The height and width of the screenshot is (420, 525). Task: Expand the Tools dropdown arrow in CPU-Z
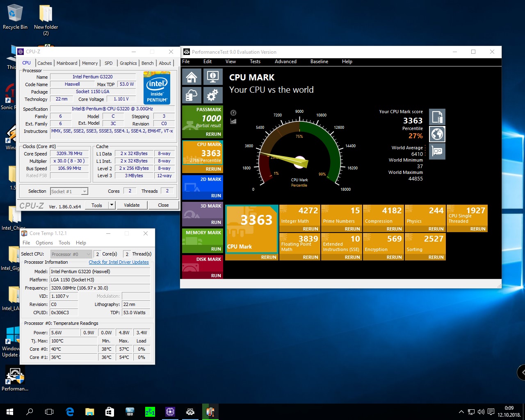112,205
